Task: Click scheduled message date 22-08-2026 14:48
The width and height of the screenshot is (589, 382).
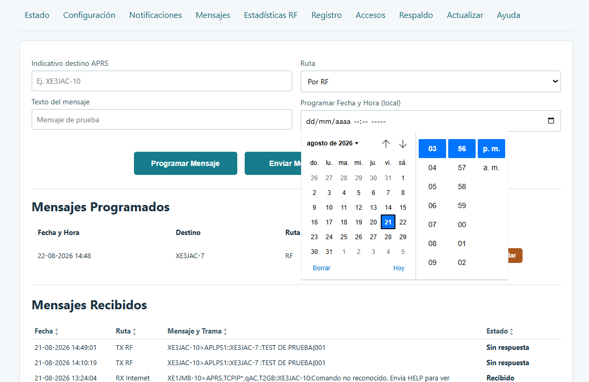Action: click(64, 256)
